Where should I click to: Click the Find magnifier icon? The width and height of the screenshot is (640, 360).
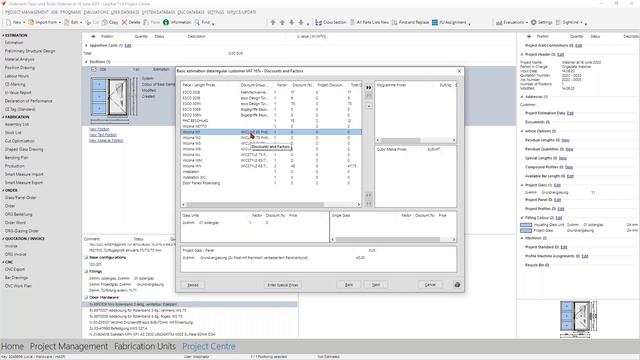197,22
